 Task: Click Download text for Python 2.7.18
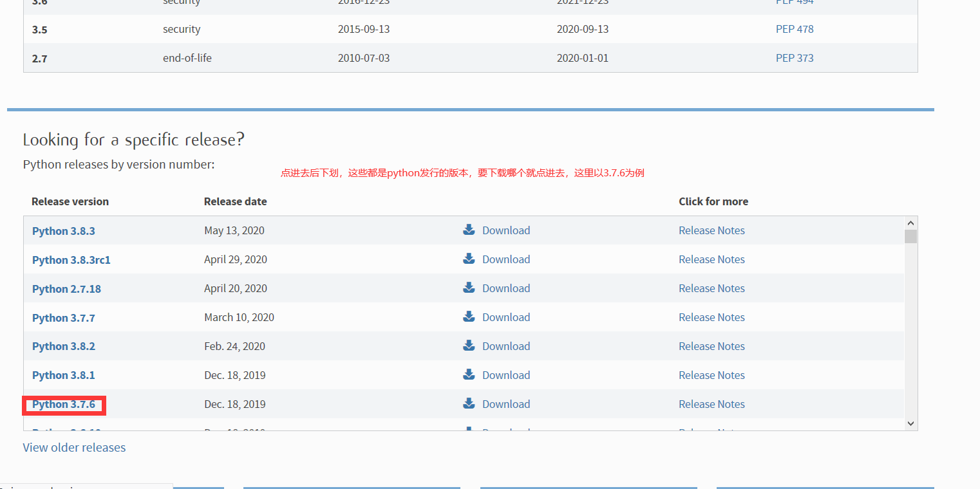(506, 288)
